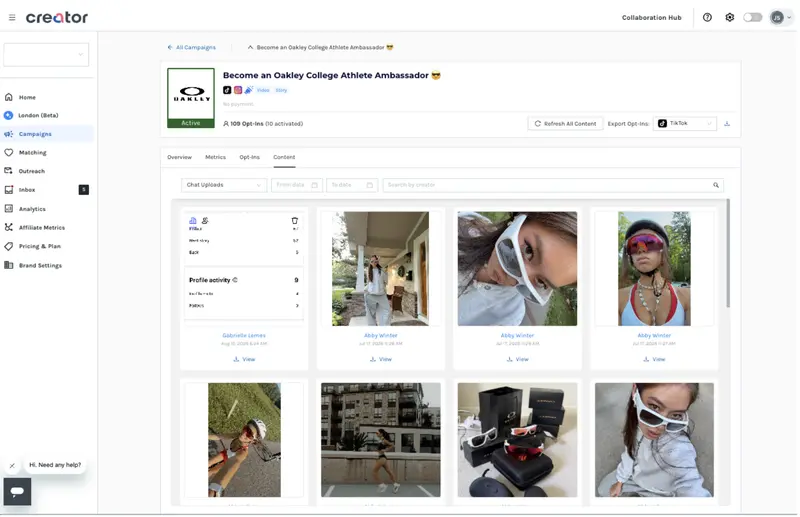View the Abby Winter helmet photo
This screenshot has width=800, height=517.
654,359
